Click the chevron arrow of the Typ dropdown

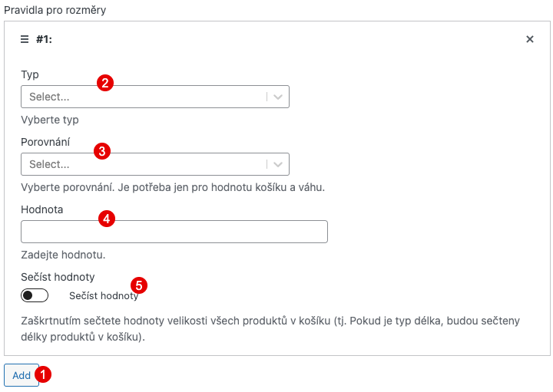tap(278, 97)
